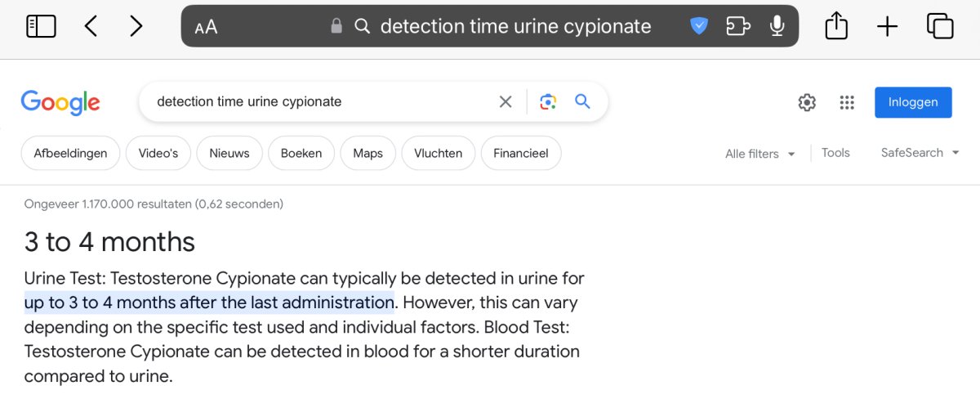Open a new tab with plus

(x=887, y=26)
